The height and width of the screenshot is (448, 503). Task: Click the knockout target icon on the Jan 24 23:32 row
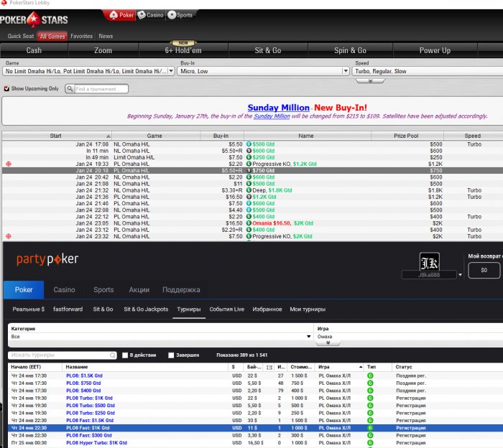(9, 236)
